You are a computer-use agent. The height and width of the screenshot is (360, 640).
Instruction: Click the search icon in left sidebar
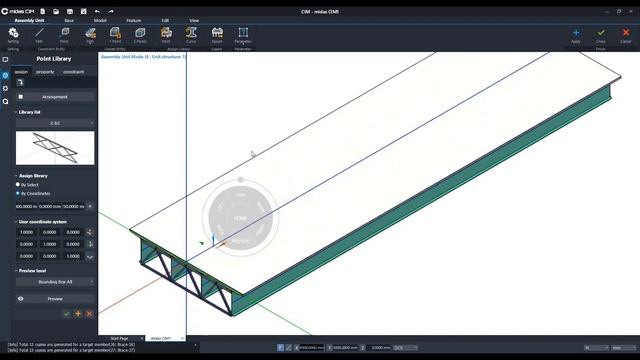pos(5,101)
